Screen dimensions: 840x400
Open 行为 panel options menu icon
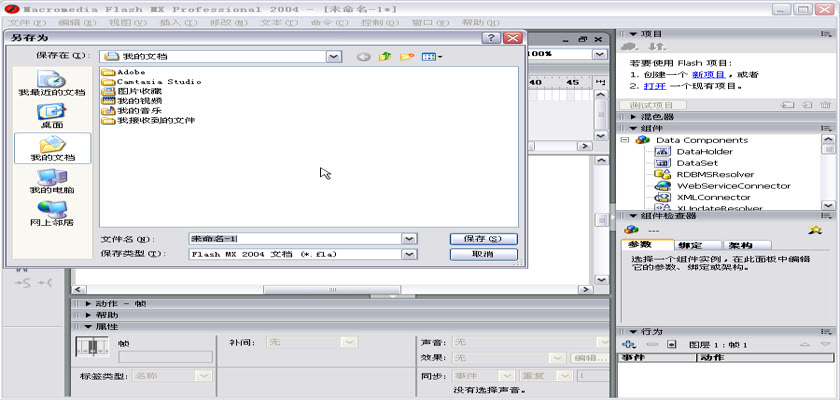tap(826, 331)
